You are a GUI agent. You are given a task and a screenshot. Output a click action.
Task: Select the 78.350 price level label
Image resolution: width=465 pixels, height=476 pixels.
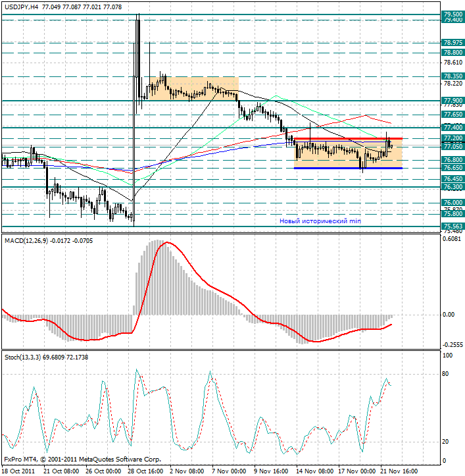tap(453, 76)
